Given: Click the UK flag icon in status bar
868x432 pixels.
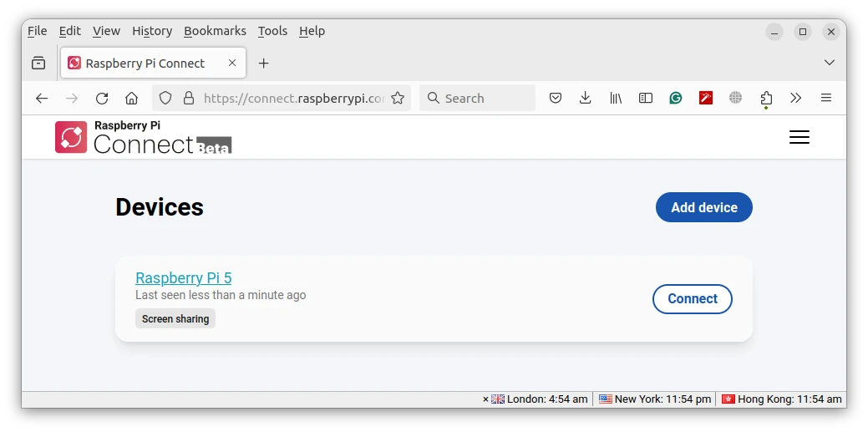Looking at the screenshot, I should [x=498, y=399].
